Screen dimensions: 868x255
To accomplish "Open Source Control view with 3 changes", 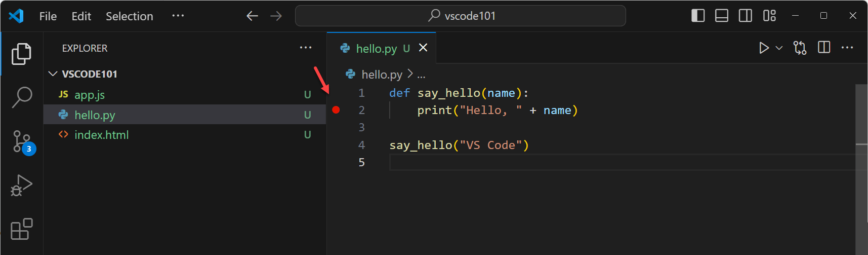I will 22,141.
